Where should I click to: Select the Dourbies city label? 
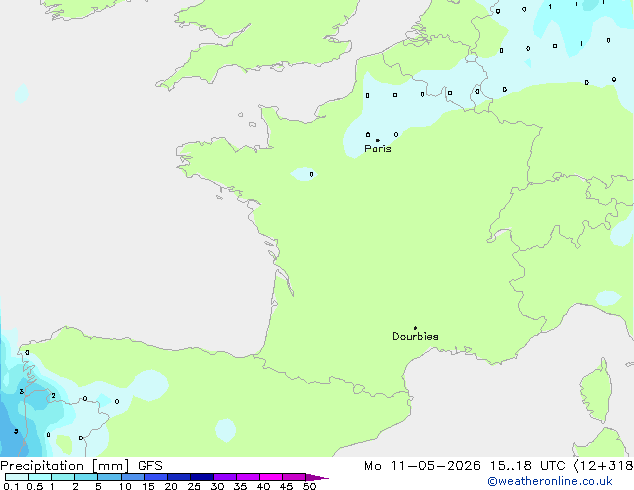coord(415,336)
